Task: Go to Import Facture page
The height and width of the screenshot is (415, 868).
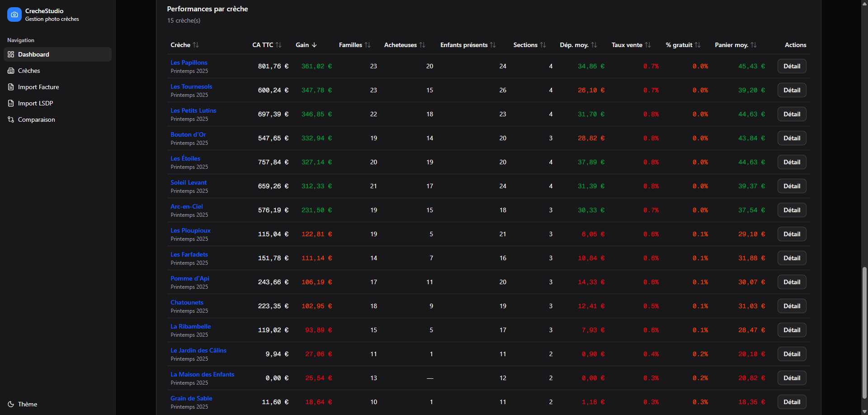Action: pos(38,87)
